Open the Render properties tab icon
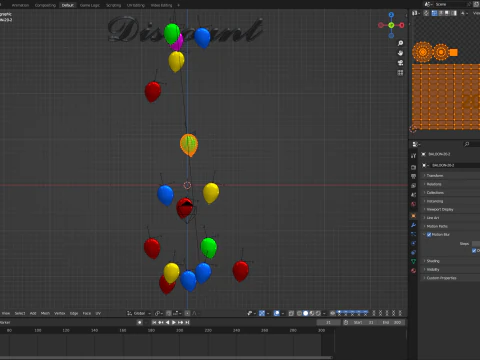The width and height of the screenshot is (480, 360). (414, 167)
